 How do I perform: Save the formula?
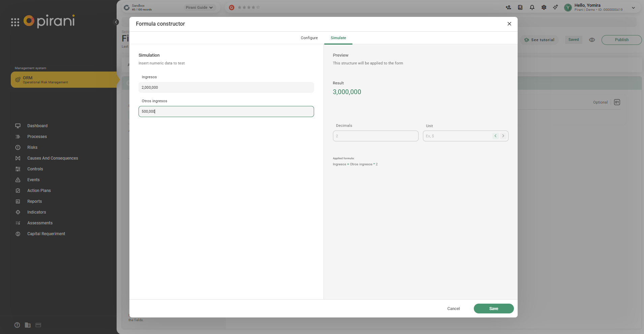(493, 309)
